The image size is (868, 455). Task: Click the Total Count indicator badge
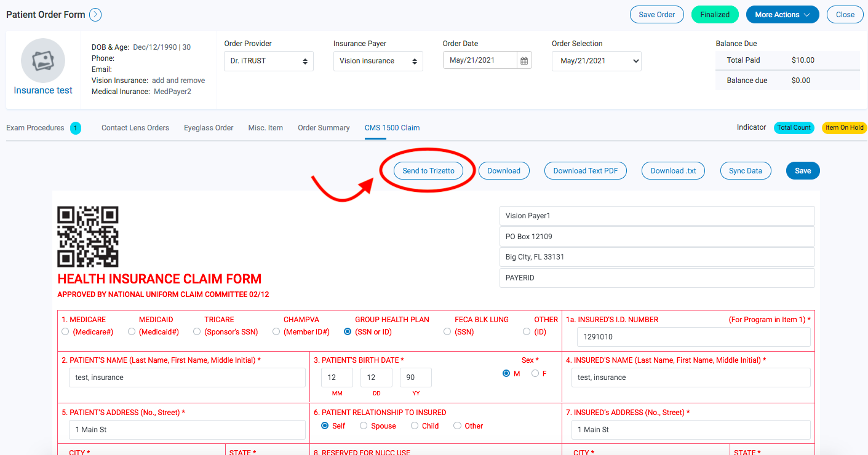coord(794,127)
